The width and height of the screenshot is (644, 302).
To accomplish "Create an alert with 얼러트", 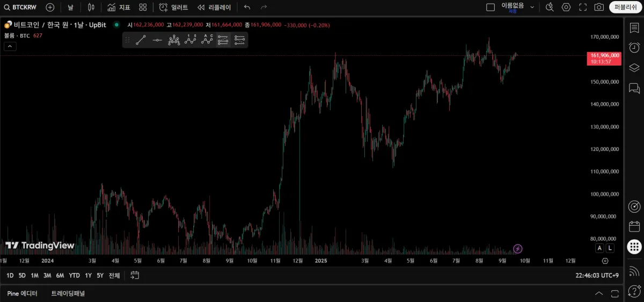I will tap(173, 8).
